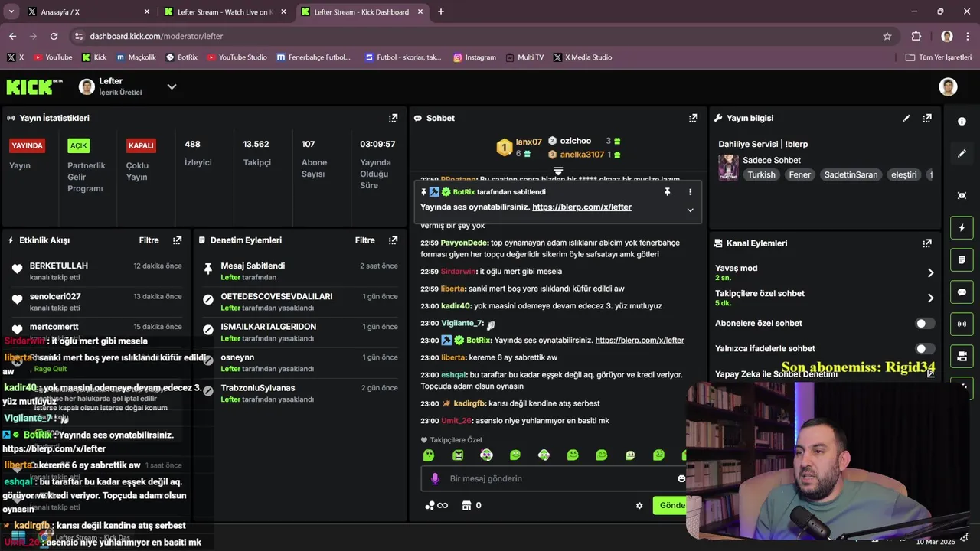Open Filtre in Denetim Eylemleri
Screen dimensions: 980x551
pyautogui.click(x=364, y=240)
